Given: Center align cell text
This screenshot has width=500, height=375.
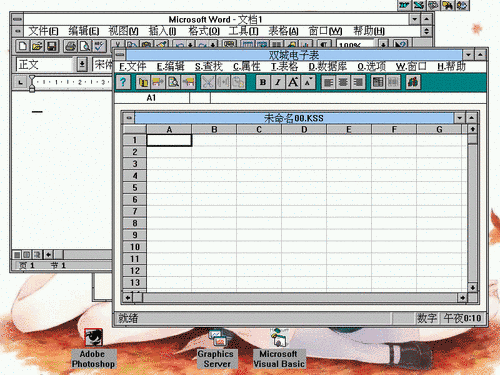Looking at the screenshot, I should point(343,82).
